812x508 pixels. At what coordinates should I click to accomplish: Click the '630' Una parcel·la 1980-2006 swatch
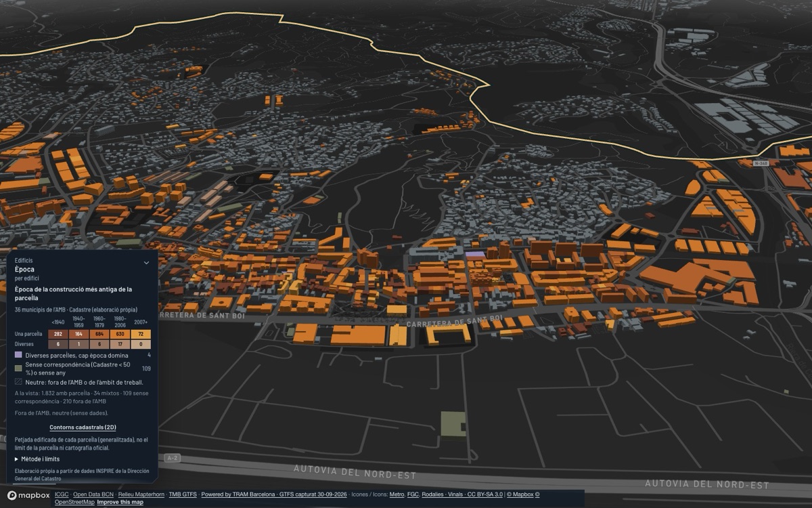120,334
